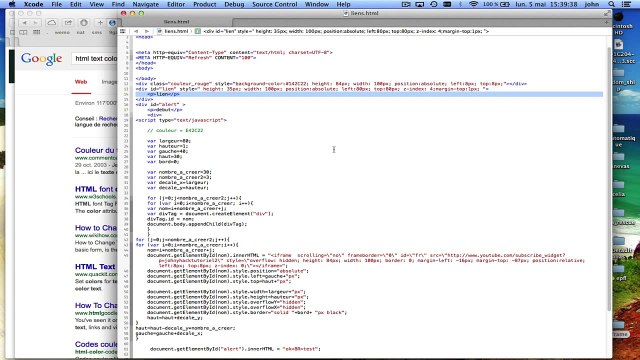Click the script type text/javascript line

181,120
